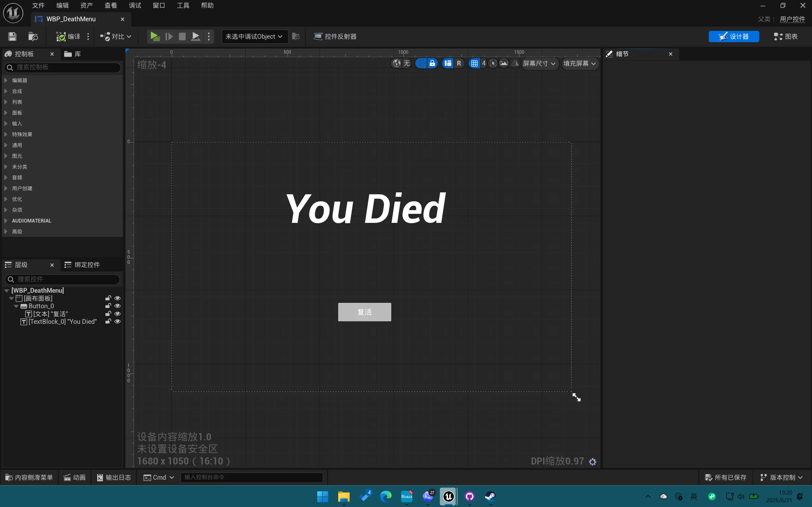Save the WBP_DeathMenu asset with the floppy icon
This screenshot has height=507, width=812.
tap(12, 37)
